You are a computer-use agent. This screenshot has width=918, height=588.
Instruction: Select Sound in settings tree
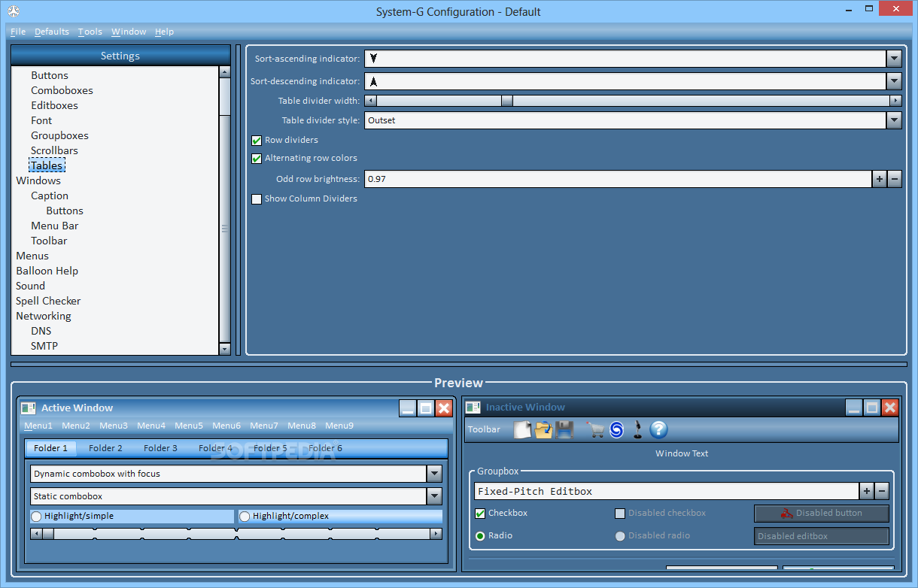coord(30,286)
